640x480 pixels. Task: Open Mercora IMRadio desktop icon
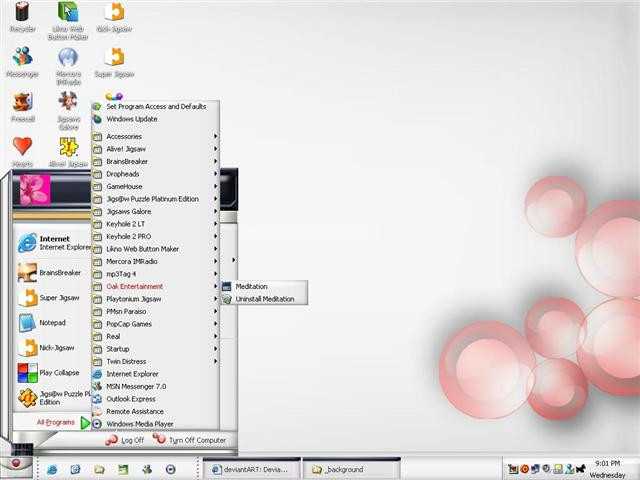coord(68,66)
